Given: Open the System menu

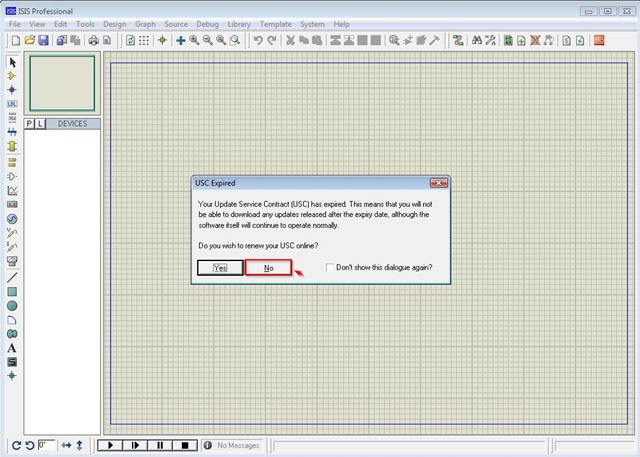Looking at the screenshot, I should pos(312,24).
